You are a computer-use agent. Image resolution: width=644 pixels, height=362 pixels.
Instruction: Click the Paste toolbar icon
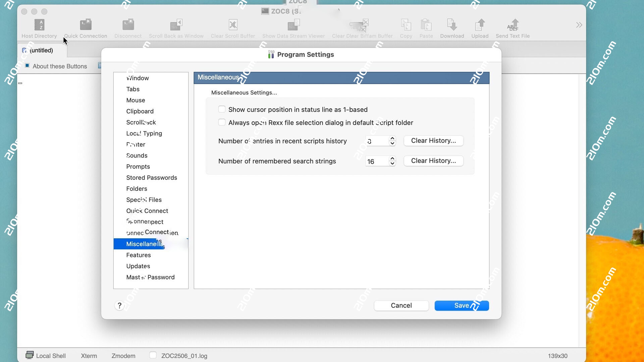426,25
